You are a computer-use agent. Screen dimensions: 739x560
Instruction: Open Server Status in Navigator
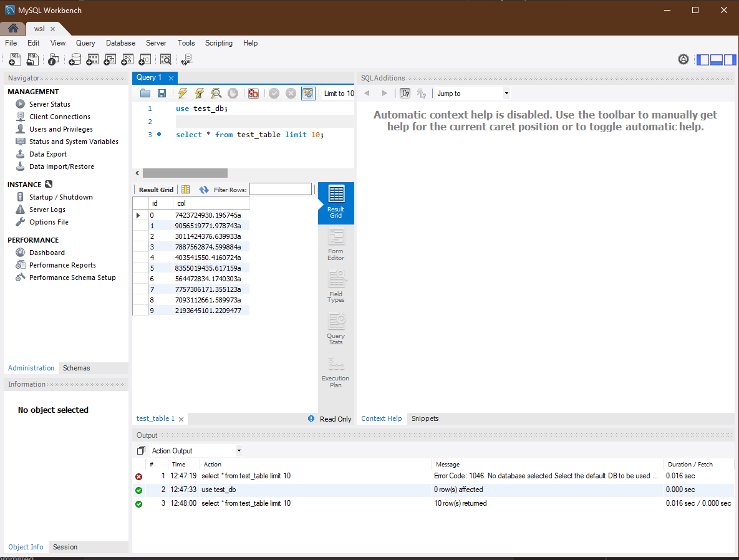point(49,104)
